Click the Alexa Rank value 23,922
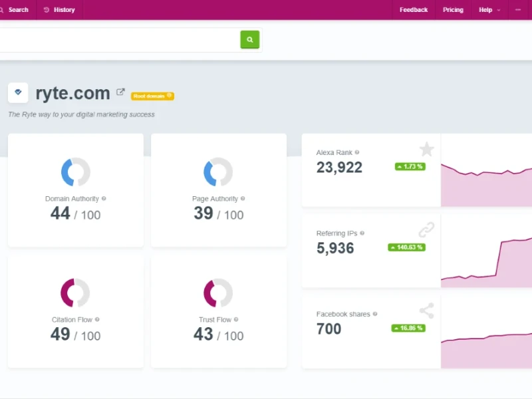 click(339, 168)
